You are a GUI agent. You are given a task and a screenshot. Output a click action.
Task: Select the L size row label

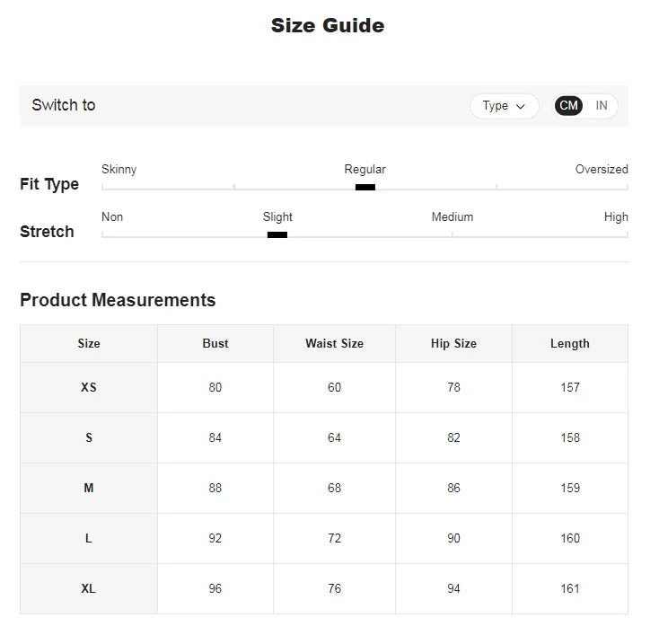pyautogui.click(x=89, y=539)
